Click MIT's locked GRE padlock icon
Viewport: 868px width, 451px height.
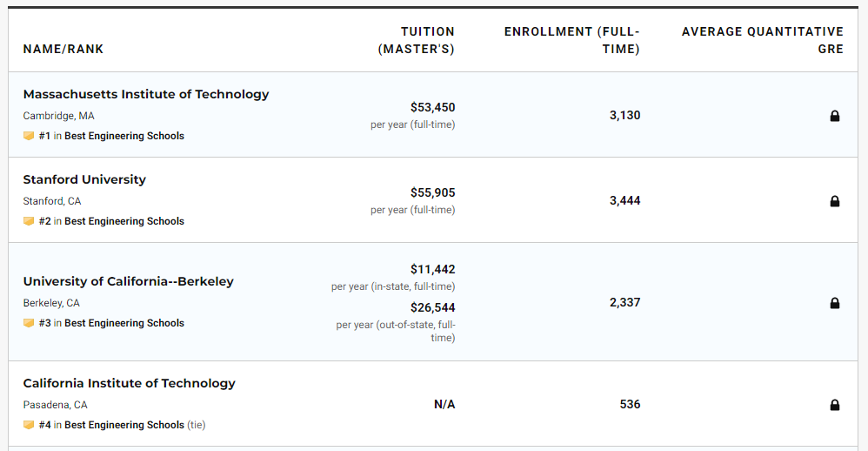coord(835,116)
